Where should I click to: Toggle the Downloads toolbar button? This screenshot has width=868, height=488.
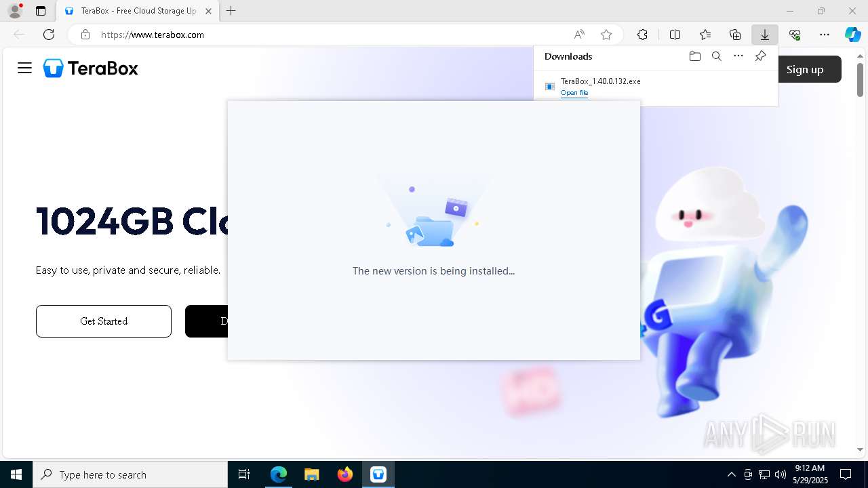[x=765, y=35]
